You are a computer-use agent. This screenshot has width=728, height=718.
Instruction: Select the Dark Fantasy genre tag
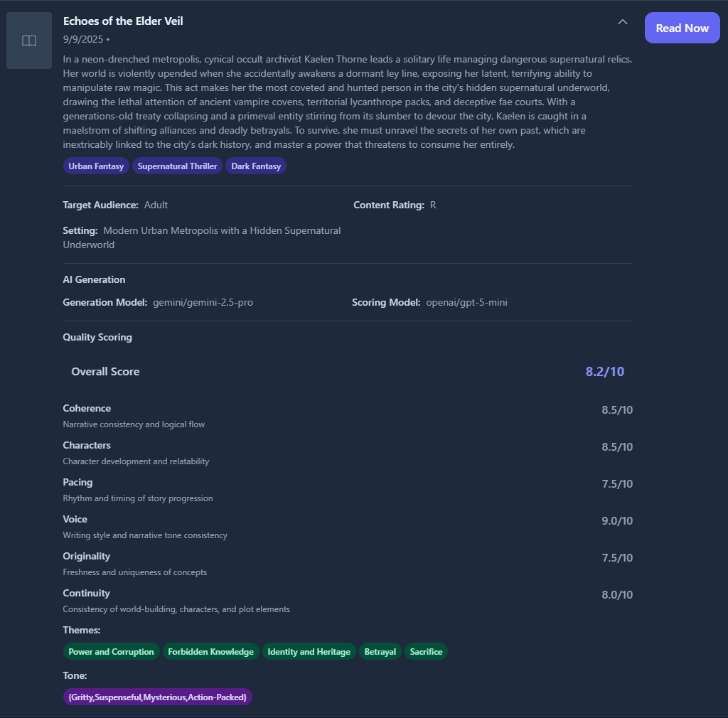pos(255,166)
